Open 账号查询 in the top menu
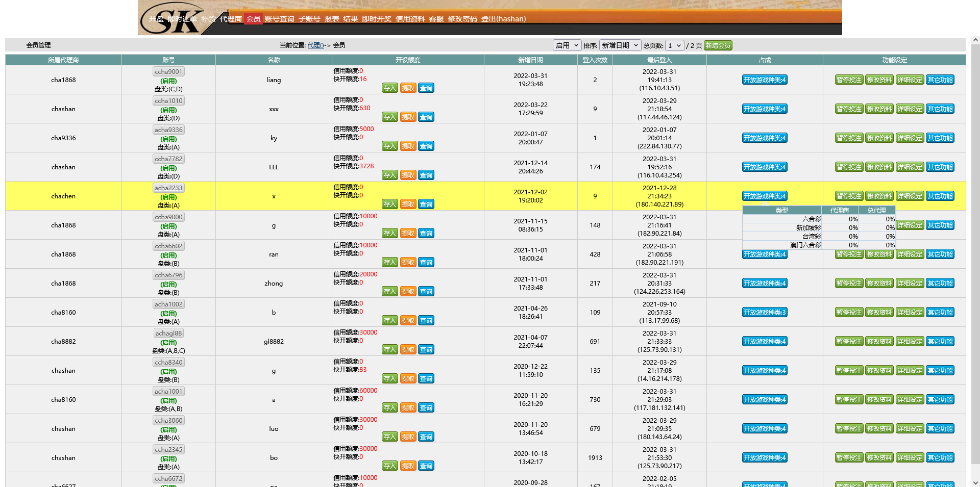The width and height of the screenshot is (980, 487). [279, 19]
